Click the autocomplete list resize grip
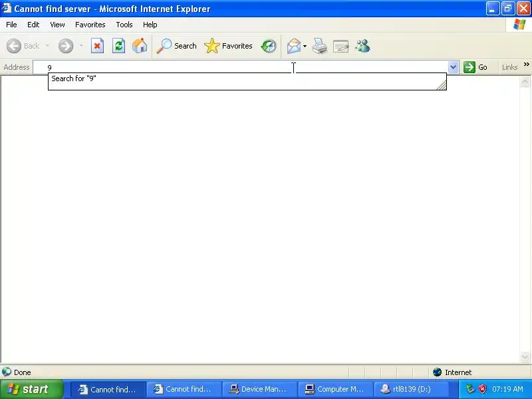The width and height of the screenshot is (532, 399). point(442,86)
